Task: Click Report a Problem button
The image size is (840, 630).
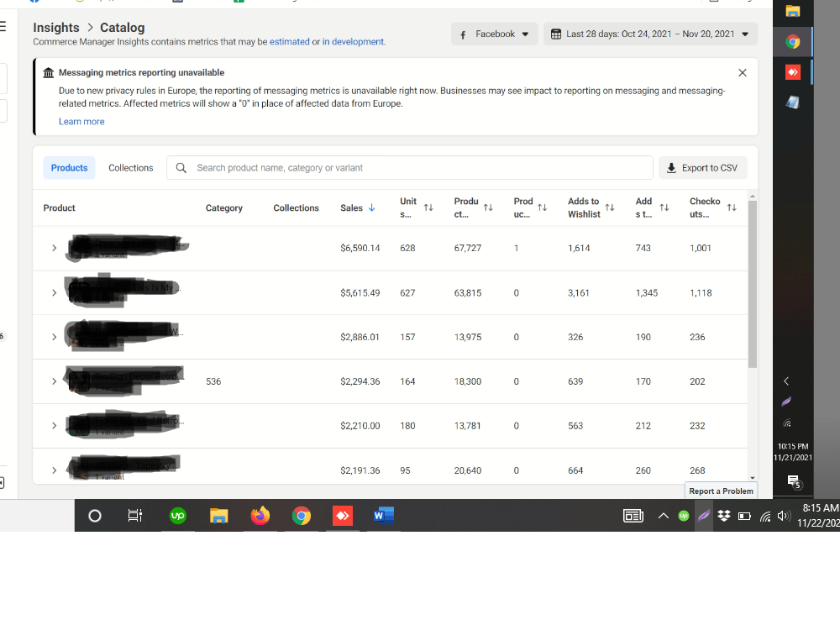Action: pos(721,491)
